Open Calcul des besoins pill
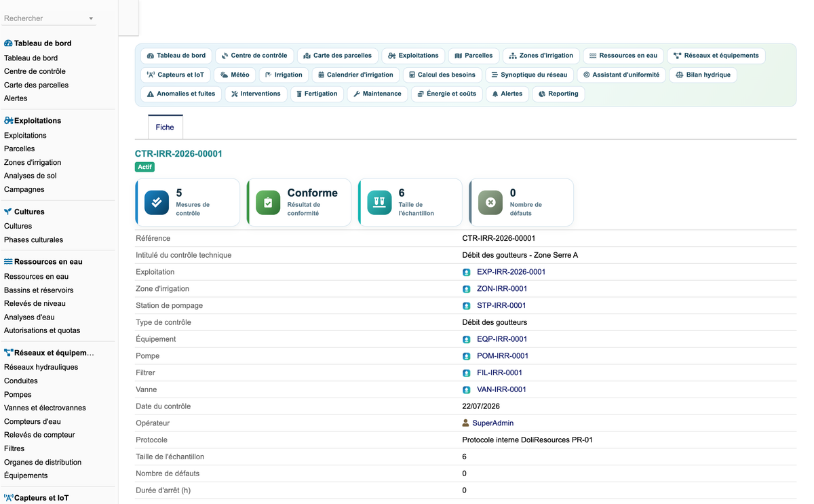The image size is (814, 504). tap(443, 75)
